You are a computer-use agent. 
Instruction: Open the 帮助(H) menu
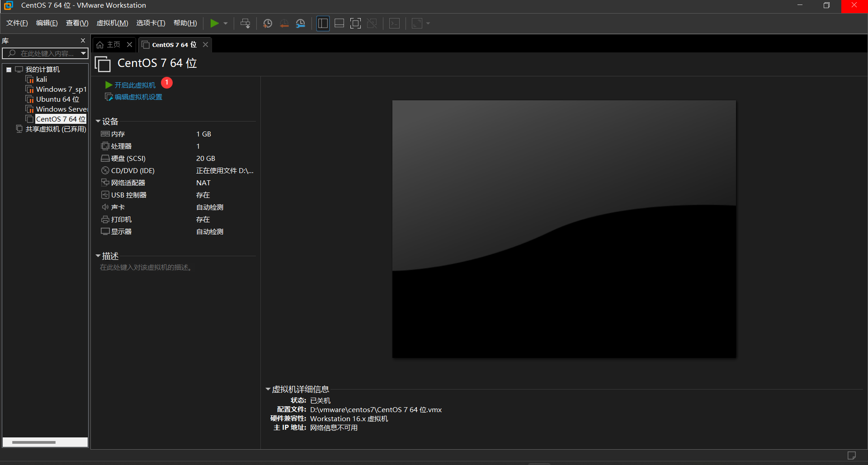(185, 23)
